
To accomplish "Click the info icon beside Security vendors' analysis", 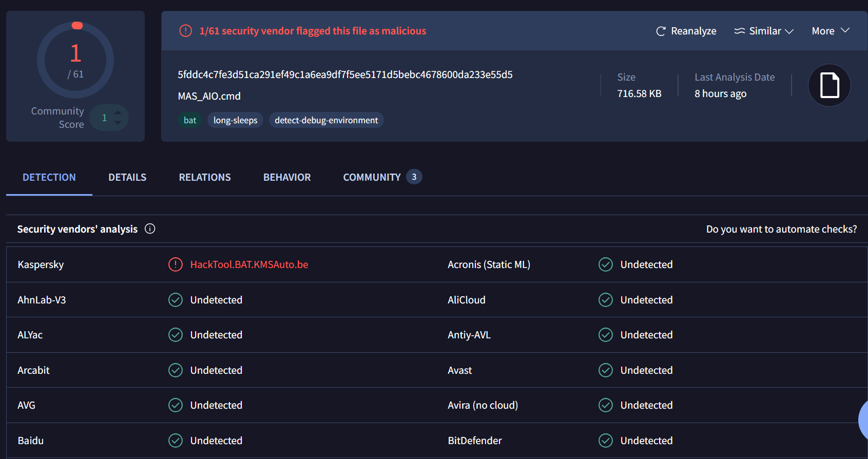I will [150, 229].
